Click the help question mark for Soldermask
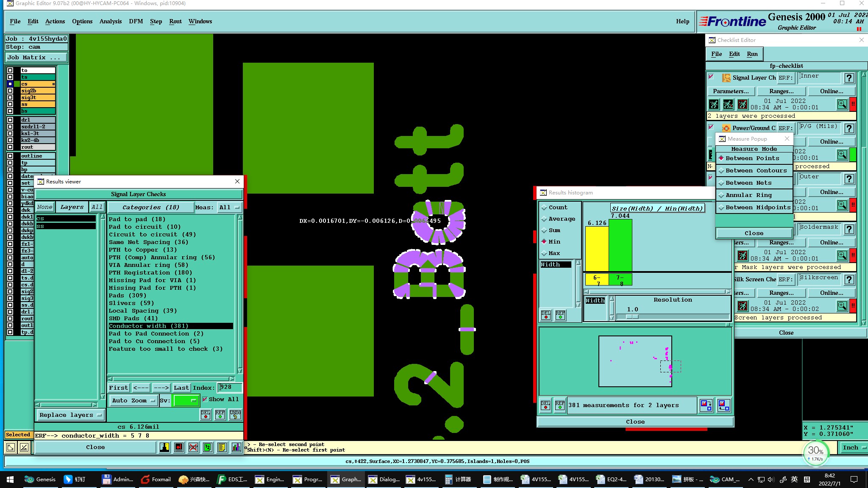Viewport: 868px width, 488px height. pos(849,229)
